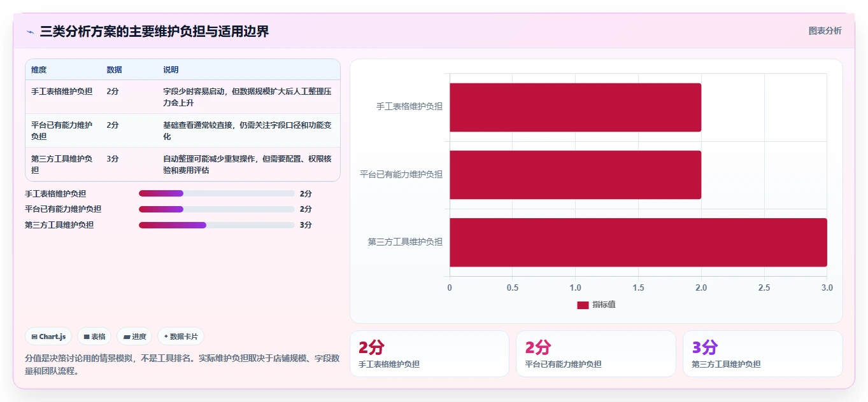The image size is (868, 402).
Task: Click the 3分 cell in the 第三方工具 table row
Action: pos(113,159)
